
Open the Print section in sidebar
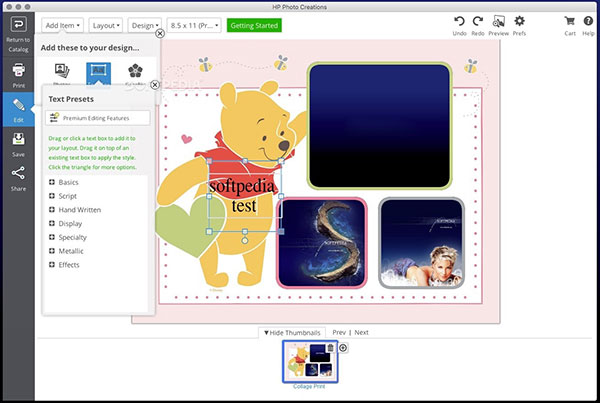tap(18, 75)
